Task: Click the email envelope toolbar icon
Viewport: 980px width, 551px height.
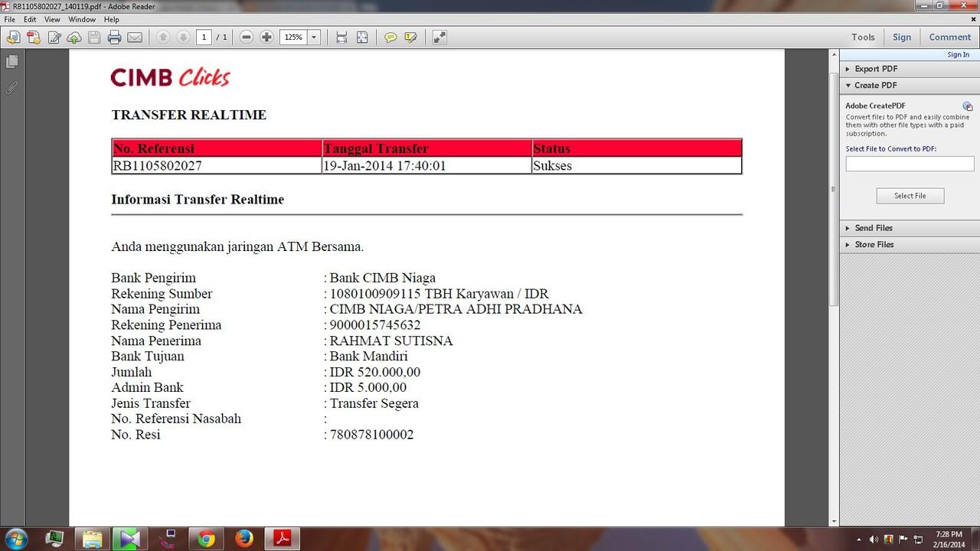Action: click(135, 37)
